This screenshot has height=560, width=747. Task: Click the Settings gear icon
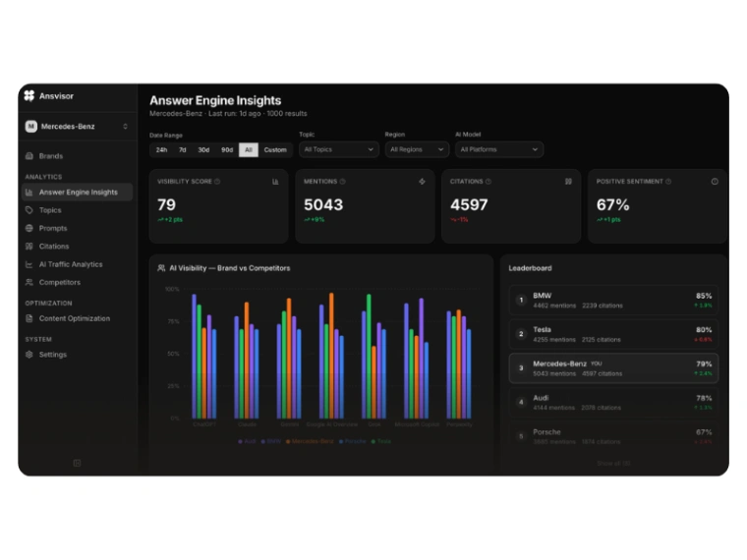[29, 355]
